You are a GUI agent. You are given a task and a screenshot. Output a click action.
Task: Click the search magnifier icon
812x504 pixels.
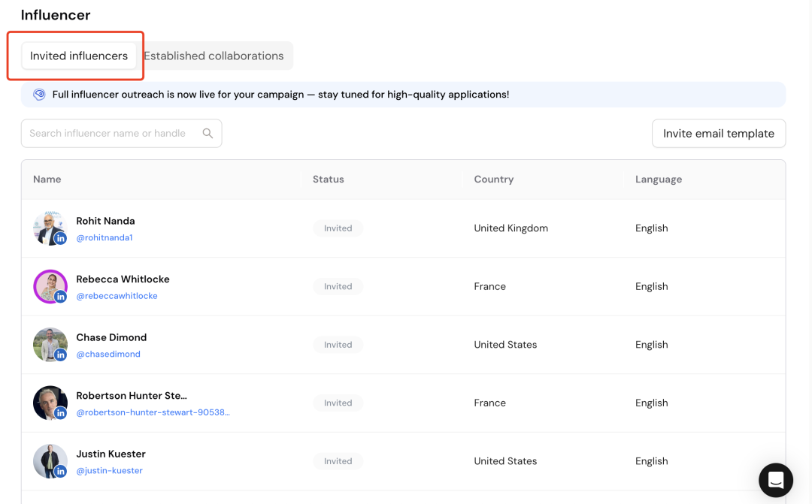click(x=208, y=134)
